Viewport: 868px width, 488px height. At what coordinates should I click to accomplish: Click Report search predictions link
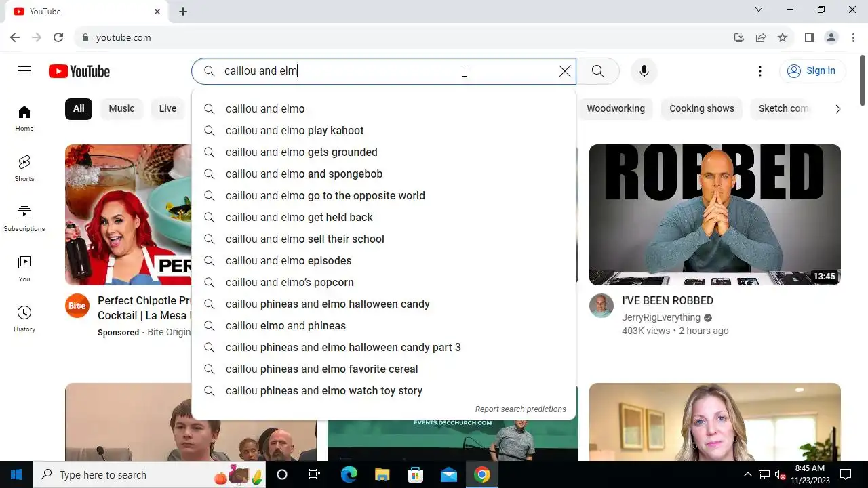520,409
